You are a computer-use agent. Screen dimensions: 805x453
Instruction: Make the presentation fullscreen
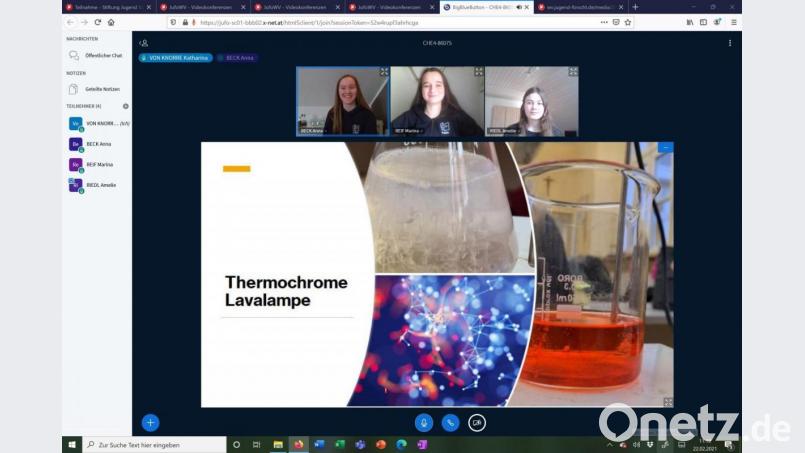point(667,402)
